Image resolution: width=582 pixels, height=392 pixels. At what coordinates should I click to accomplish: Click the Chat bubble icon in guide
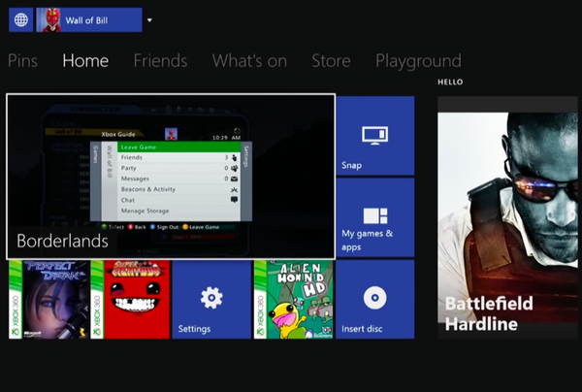234,200
